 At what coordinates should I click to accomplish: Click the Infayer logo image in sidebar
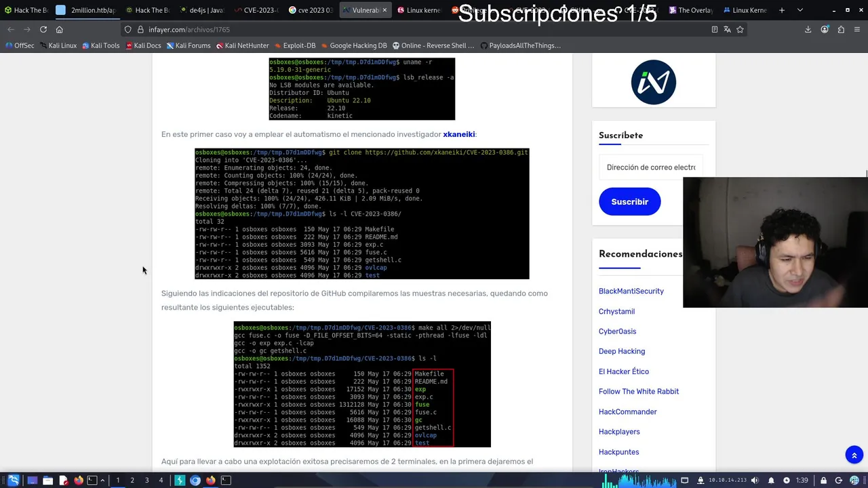coord(654,82)
